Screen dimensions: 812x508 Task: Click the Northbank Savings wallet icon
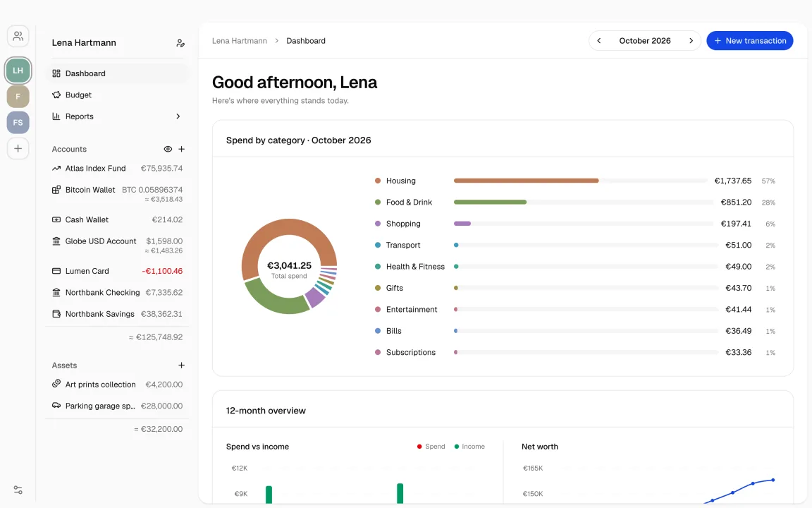(x=56, y=314)
